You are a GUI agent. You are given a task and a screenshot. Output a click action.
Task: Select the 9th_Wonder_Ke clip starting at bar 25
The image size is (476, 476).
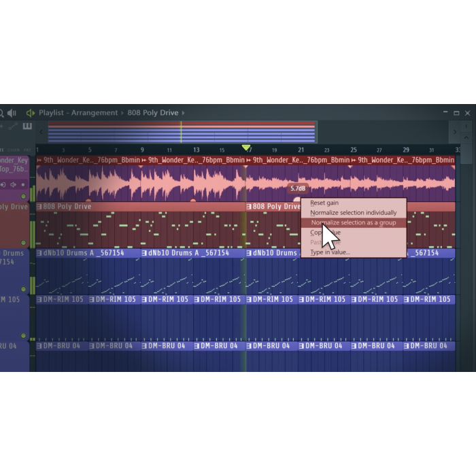pos(403,160)
